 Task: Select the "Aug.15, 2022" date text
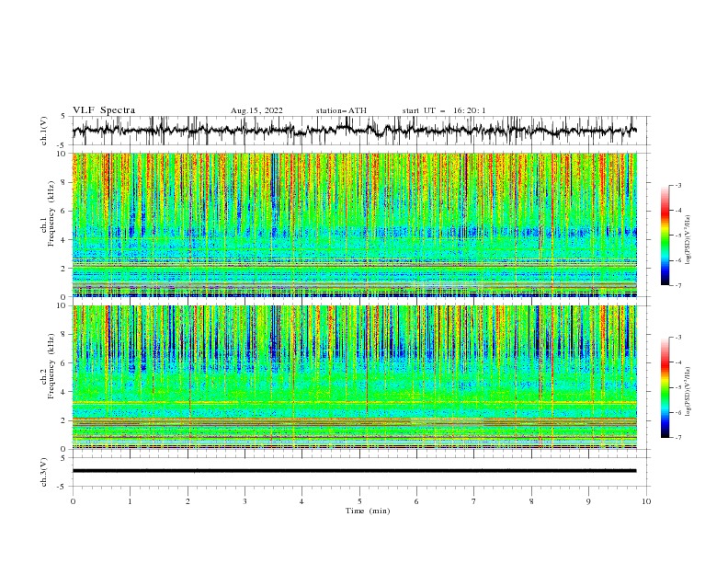256,110
